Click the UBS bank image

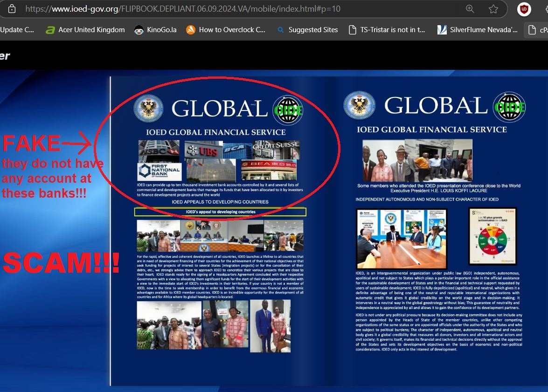(203, 150)
